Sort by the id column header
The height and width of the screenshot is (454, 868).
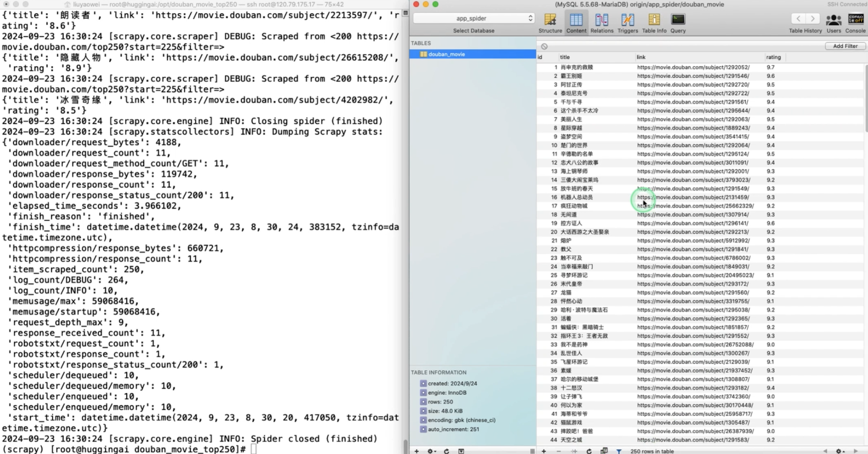pyautogui.click(x=547, y=57)
